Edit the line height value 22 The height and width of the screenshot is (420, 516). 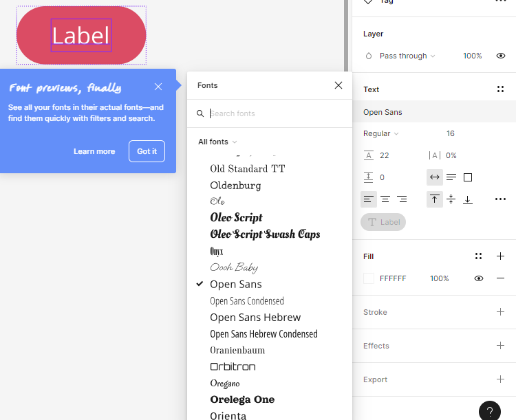click(384, 155)
